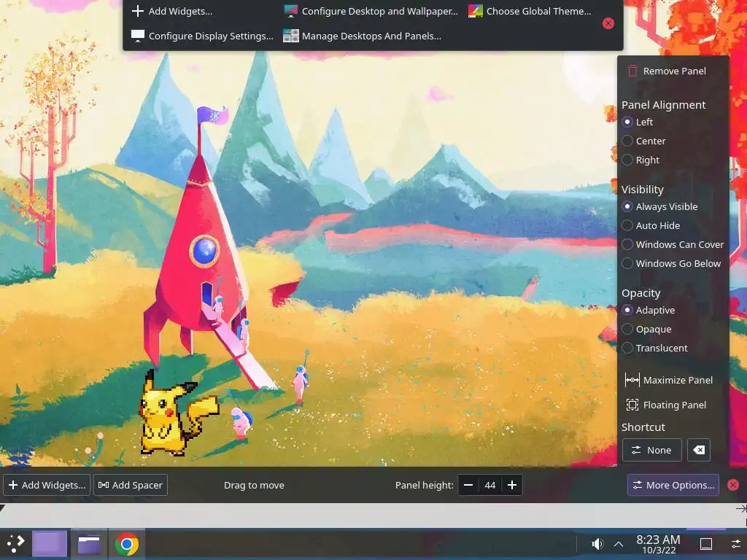This screenshot has height=560, width=747.
Task: Click monitor icon of Configure Display Settings
Action: pyautogui.click(x=137, y=36)
